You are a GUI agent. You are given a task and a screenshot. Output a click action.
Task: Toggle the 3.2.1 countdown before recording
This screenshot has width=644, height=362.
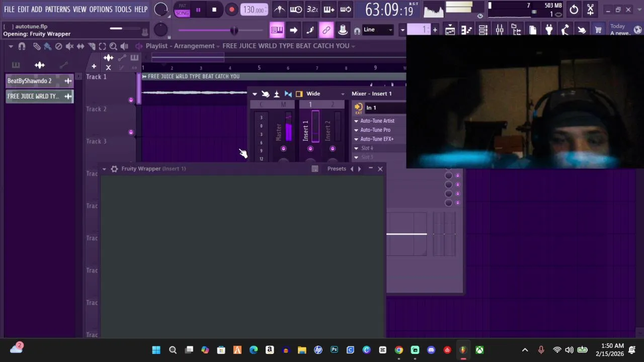click(x=312, y=10)
